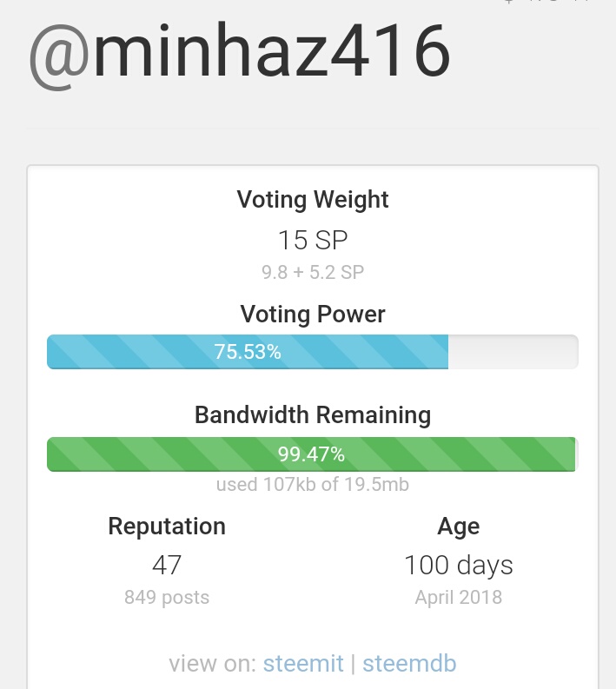The image size is (616, 689).
Task: Click the 100 days account age value
Action: tap(459, 566)
